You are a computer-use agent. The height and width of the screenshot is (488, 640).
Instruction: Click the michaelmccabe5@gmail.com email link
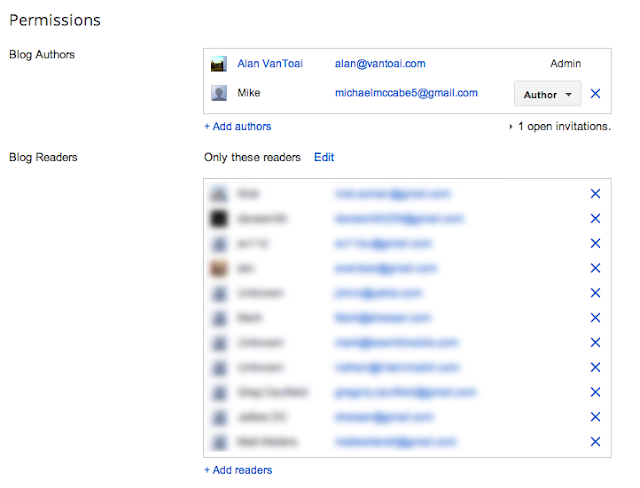tap(406, 93)
